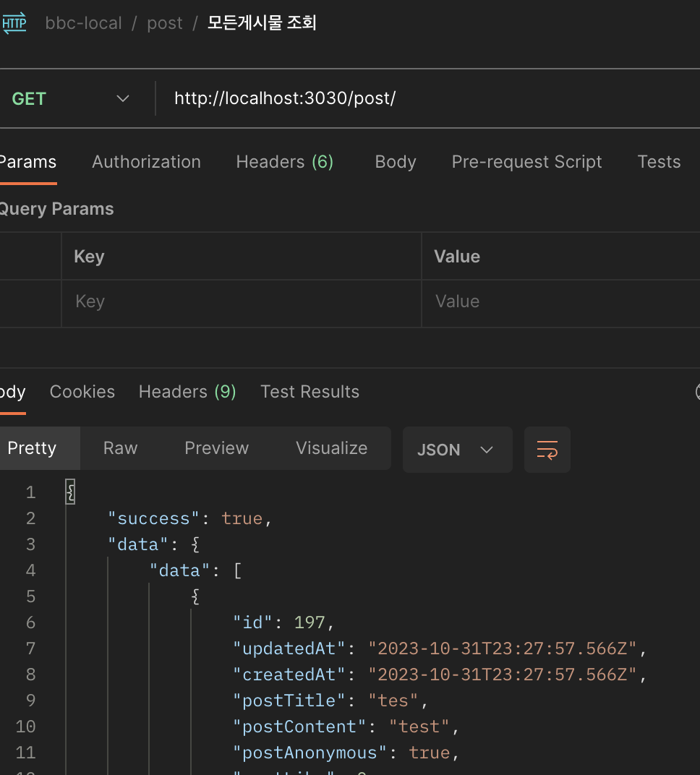Click the "postAnonymous" value true
The image size is (700, 775).
tap(429, 753)
